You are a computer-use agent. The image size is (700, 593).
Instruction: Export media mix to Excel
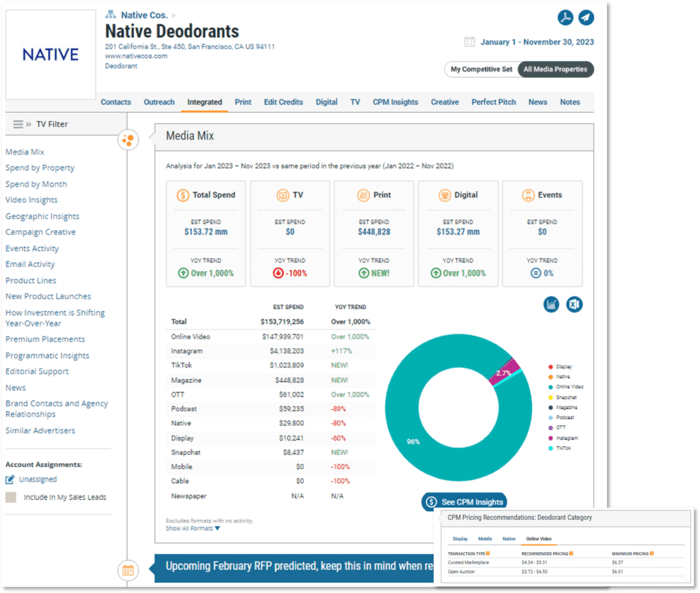point(574,304)
